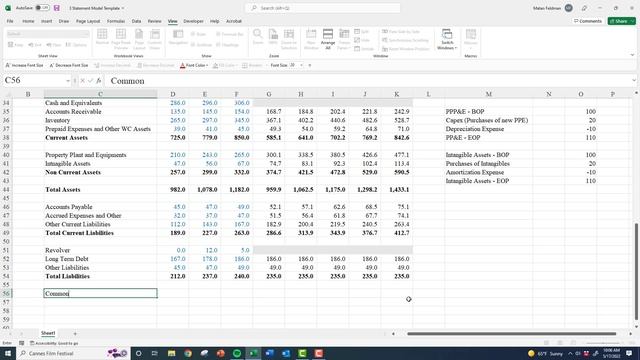Click the zoom slider in status bar

tap(604, 343)
